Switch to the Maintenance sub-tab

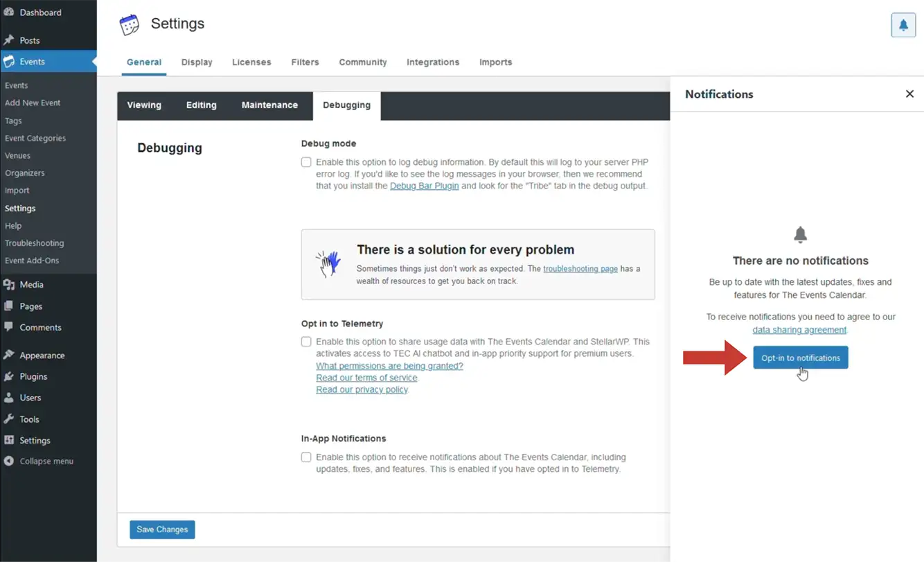[269, 105]
